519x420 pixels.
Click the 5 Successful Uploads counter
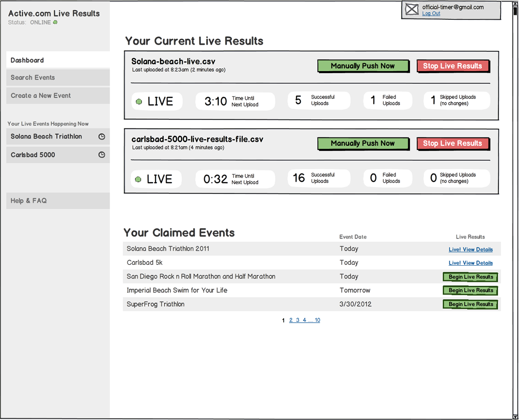pos(298,101)
